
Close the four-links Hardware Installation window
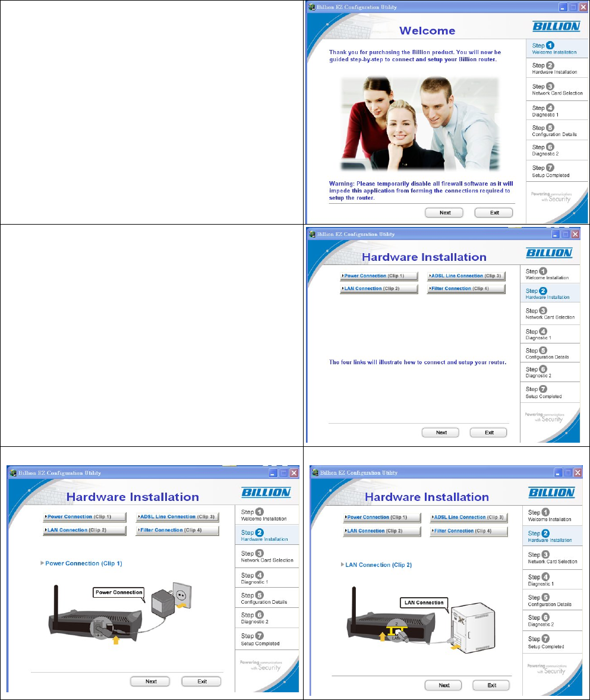click(575, 234)
